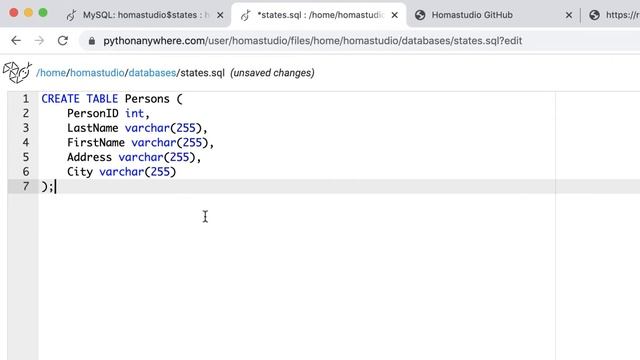The height and width of the screenshot is (360, 640).
Task: Click the unsaved changes indicator text
Action: click(x=272, y=73)
